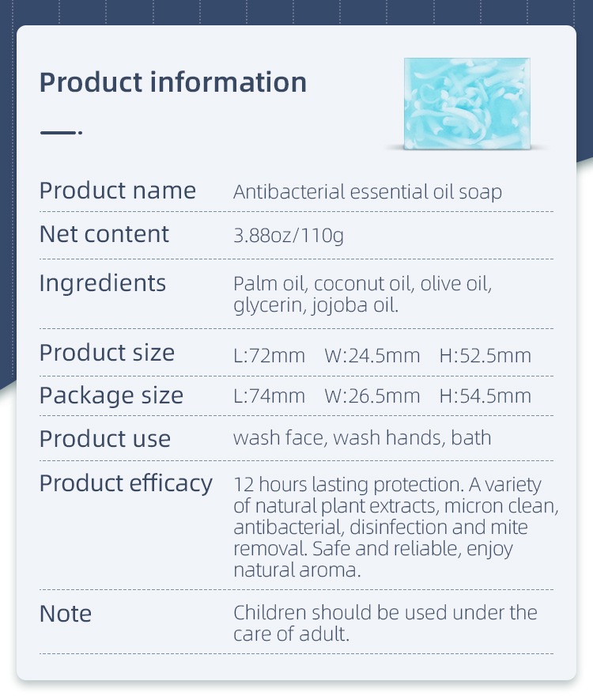Select the Product efficacy label

click(x=127, y=484)
